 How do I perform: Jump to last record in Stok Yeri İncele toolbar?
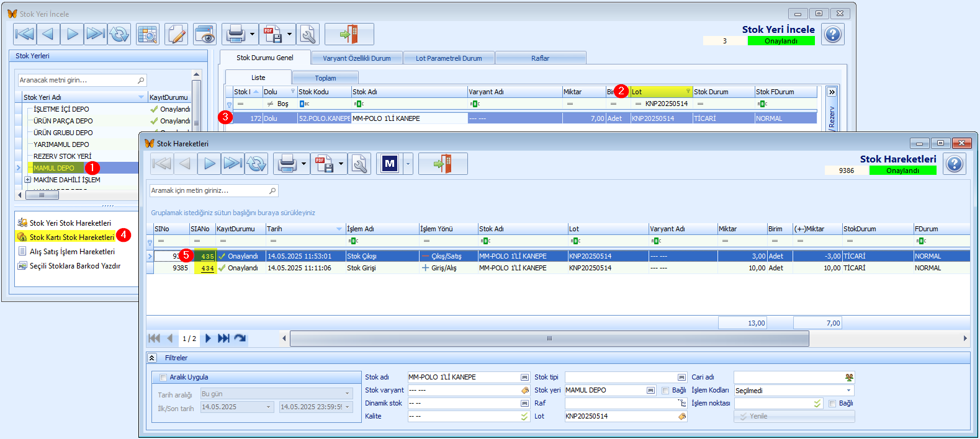tap(96, 34)
